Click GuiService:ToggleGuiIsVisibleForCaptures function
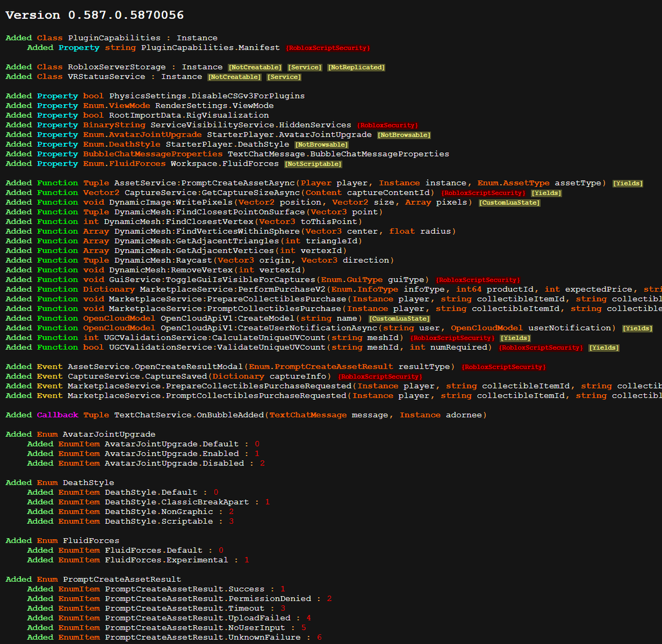This screenshot has width=662, height=644. (212, 280)
